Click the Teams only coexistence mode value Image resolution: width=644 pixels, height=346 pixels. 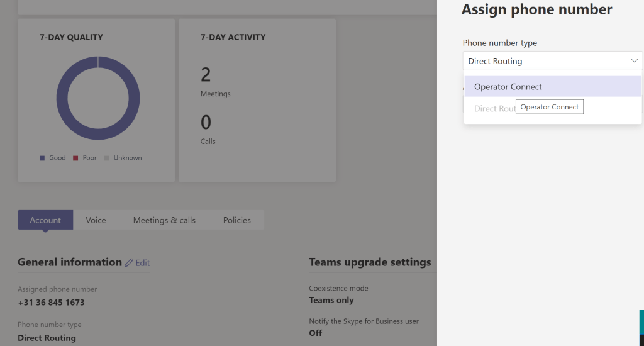[x=331, y=300]
